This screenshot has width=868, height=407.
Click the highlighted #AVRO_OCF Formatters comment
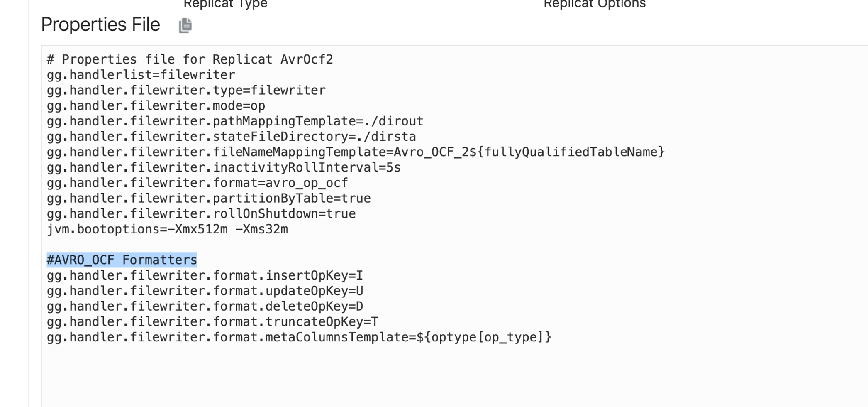click(122, 260)
